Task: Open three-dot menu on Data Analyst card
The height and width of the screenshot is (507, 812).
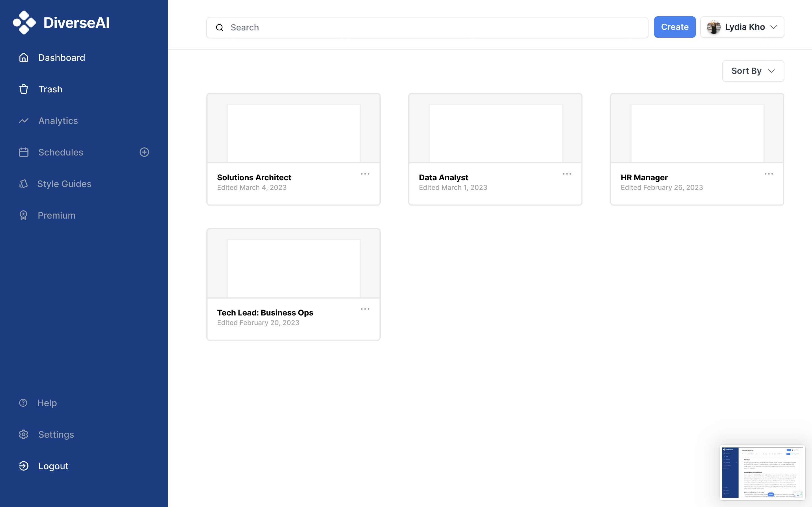Action: [567, 174]
